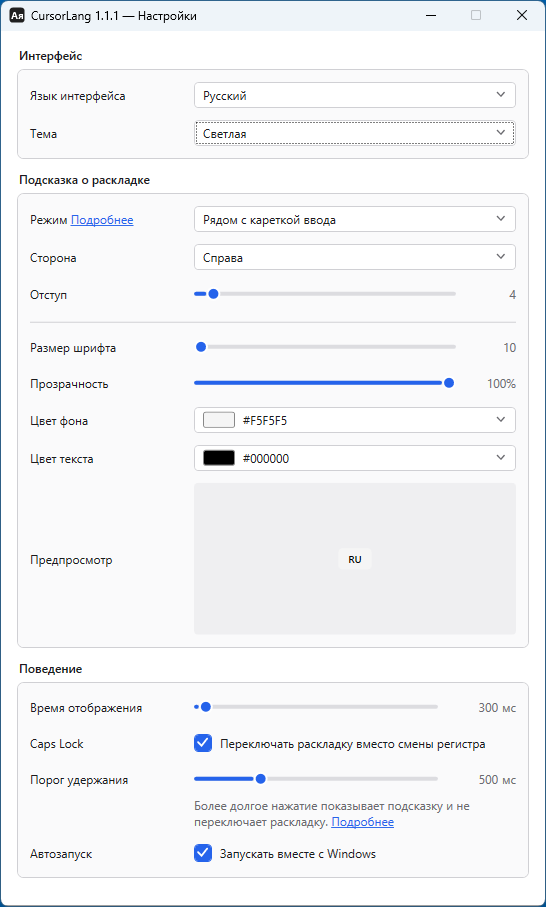
Task: Open the Режим dropdown Рядом с кареткой ввода
Action: [x=355, y=219]
